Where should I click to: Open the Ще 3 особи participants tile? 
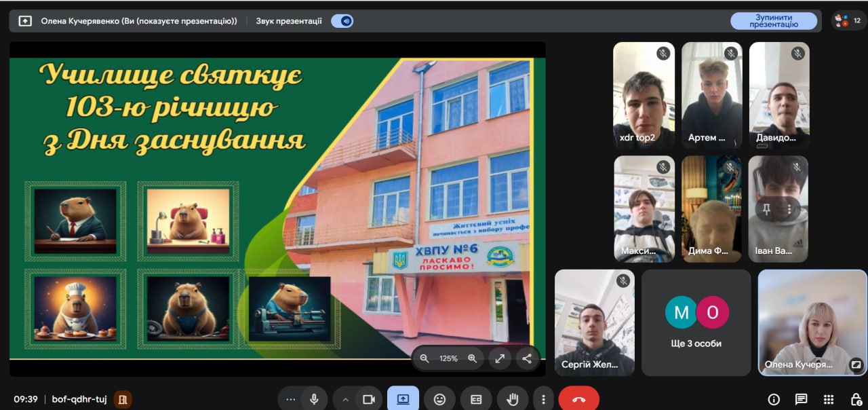[696, 322]
